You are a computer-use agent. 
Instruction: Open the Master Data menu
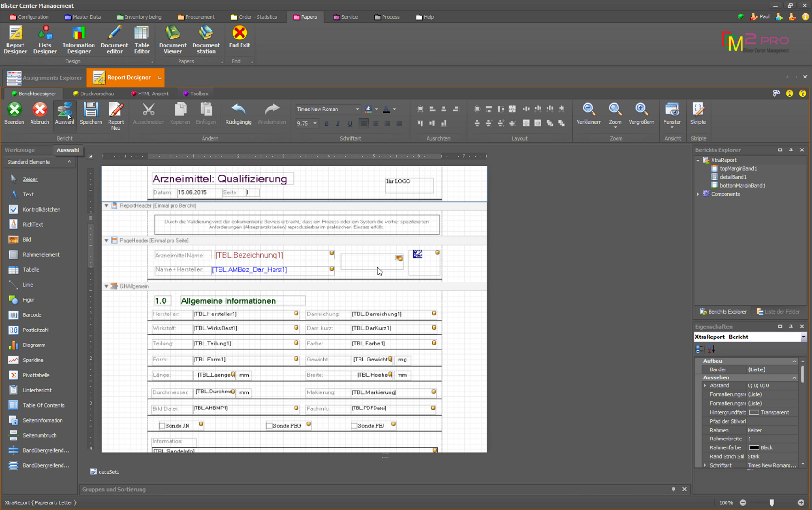83,17
